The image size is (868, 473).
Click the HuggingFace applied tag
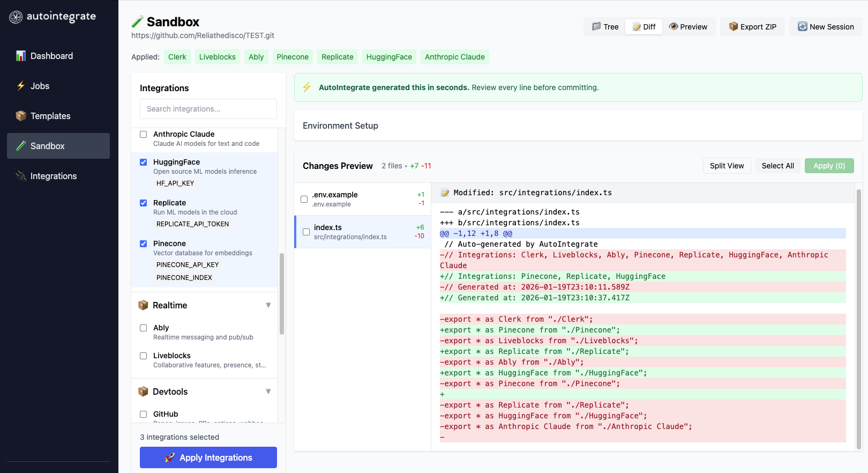tap(389, 57)
